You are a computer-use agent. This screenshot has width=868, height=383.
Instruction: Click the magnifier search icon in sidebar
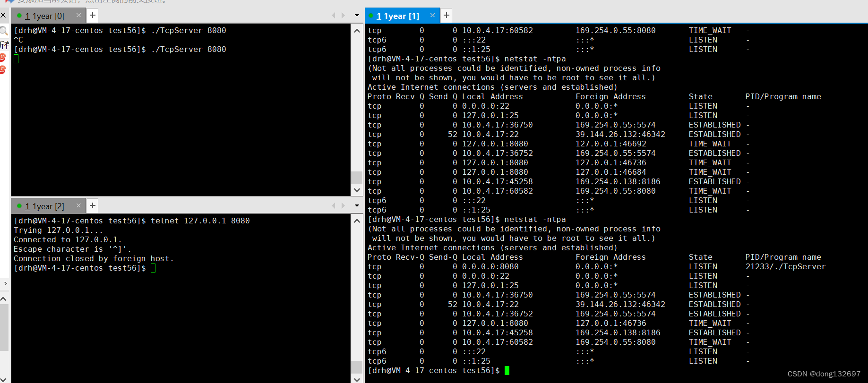tap(4, 31)
